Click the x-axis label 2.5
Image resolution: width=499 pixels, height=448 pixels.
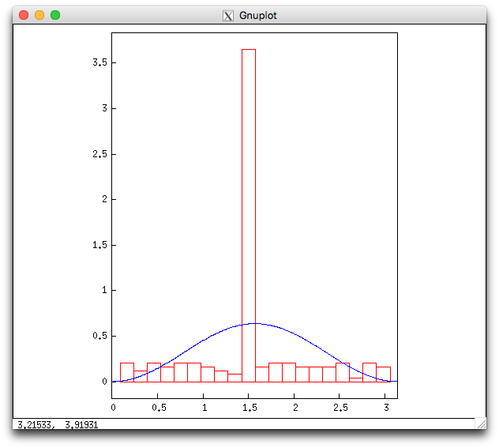pyautogui.click(x=340, y=408)
